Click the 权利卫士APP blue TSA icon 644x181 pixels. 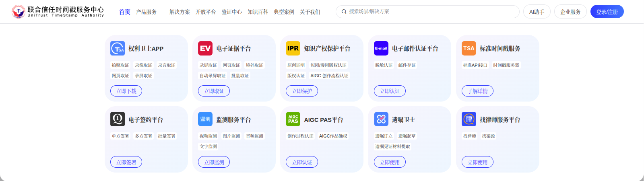point(118,48)
